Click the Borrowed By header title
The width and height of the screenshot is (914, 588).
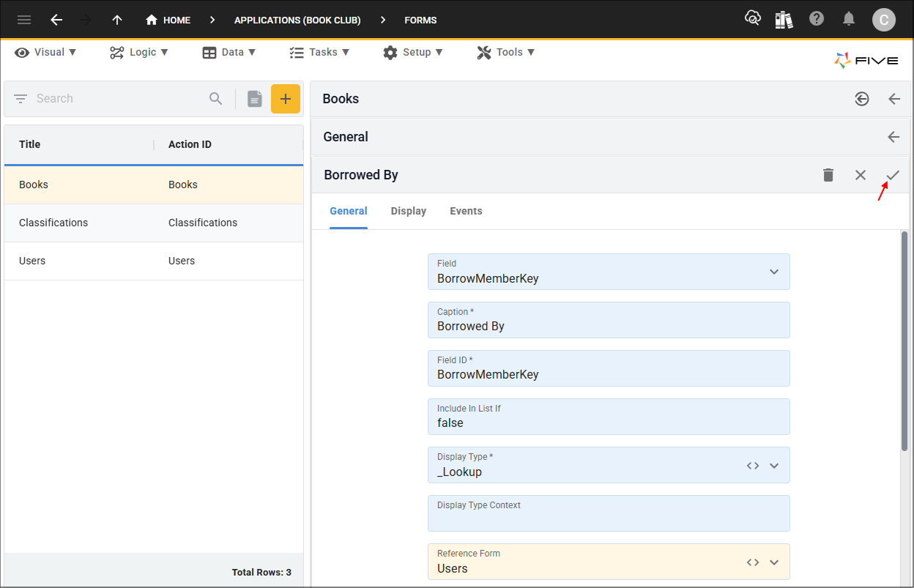(x=361, y=175)
